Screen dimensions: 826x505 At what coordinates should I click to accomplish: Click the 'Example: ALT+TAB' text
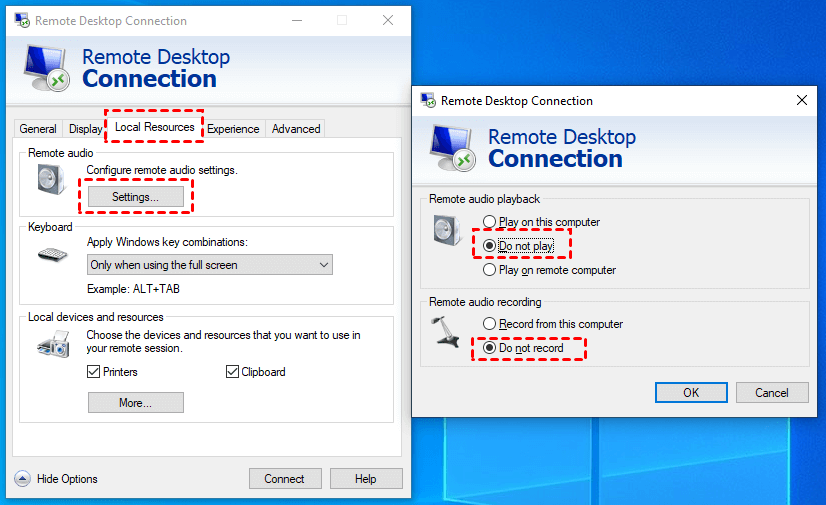coord(133,289)
